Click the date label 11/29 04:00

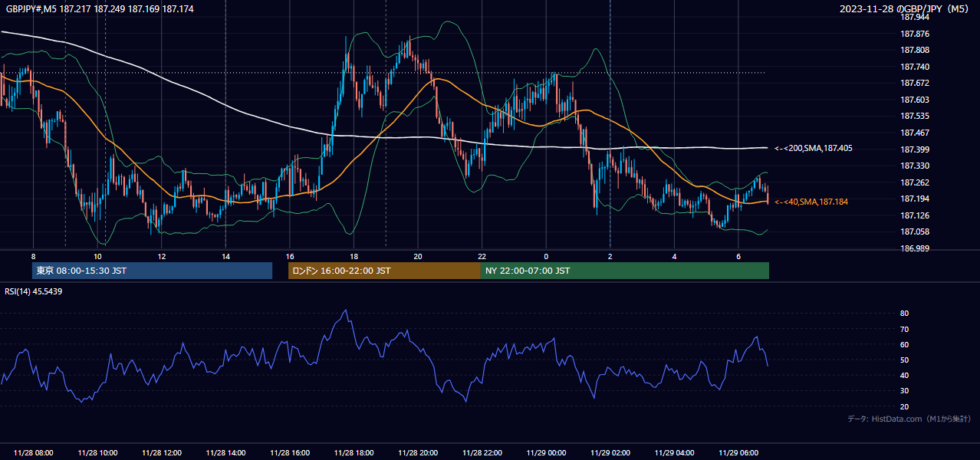[x=674, y=453]
